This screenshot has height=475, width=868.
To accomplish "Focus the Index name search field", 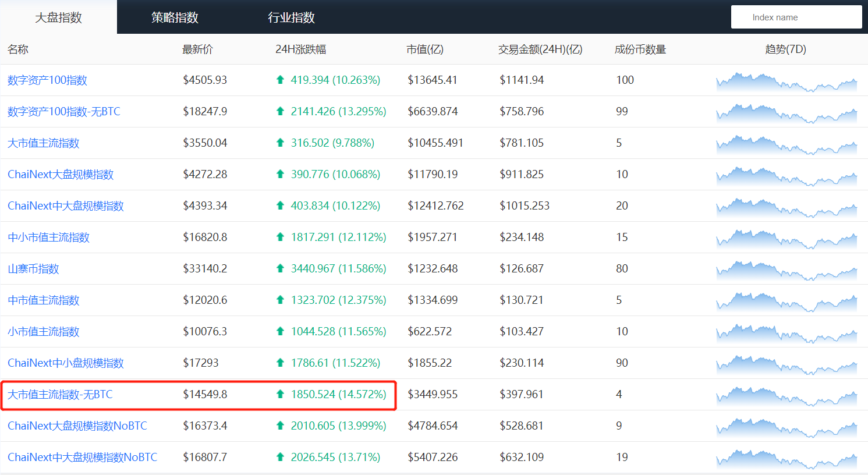I will pyautogui.click(x=796, y=17).
